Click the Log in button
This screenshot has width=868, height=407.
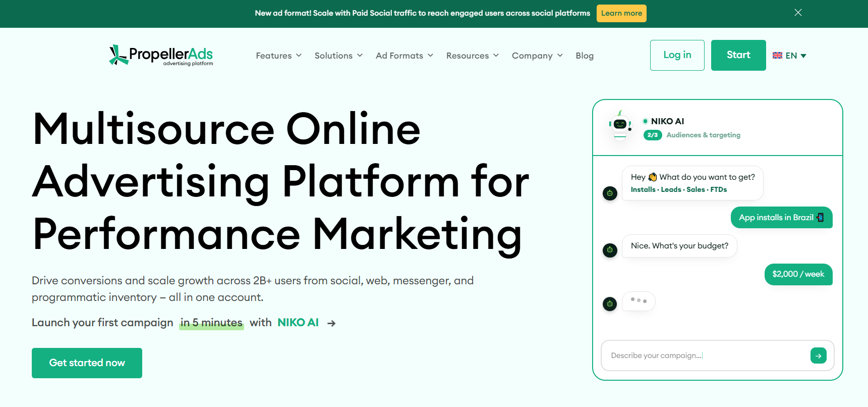[677, 55]
